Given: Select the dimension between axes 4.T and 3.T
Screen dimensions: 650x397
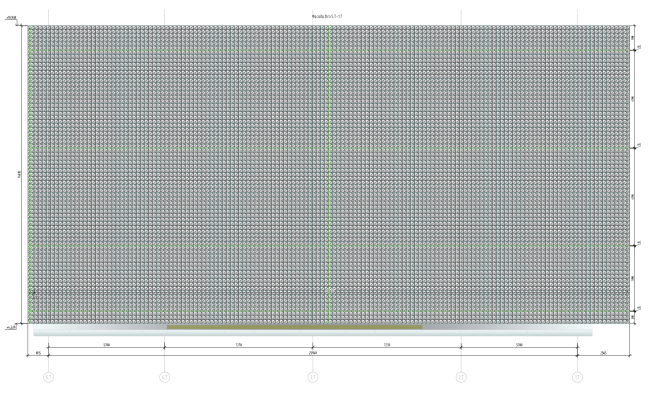Looking at the screenshot, I should click(x=238, y=345).
